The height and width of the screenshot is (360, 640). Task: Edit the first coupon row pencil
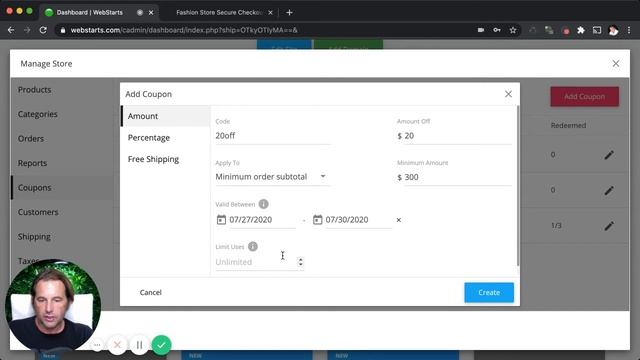click(x=609, y=155)
